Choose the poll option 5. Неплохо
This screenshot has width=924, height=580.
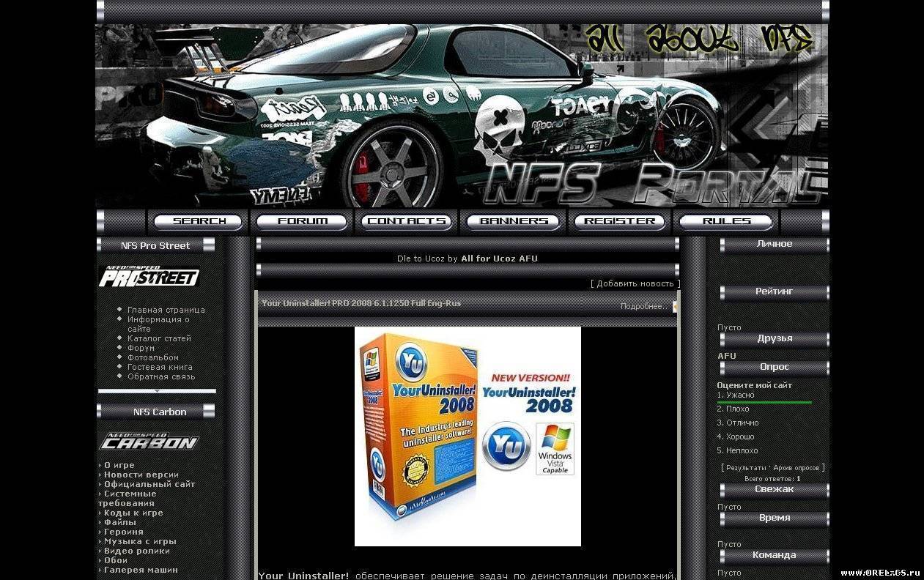[x=738, y=450]
